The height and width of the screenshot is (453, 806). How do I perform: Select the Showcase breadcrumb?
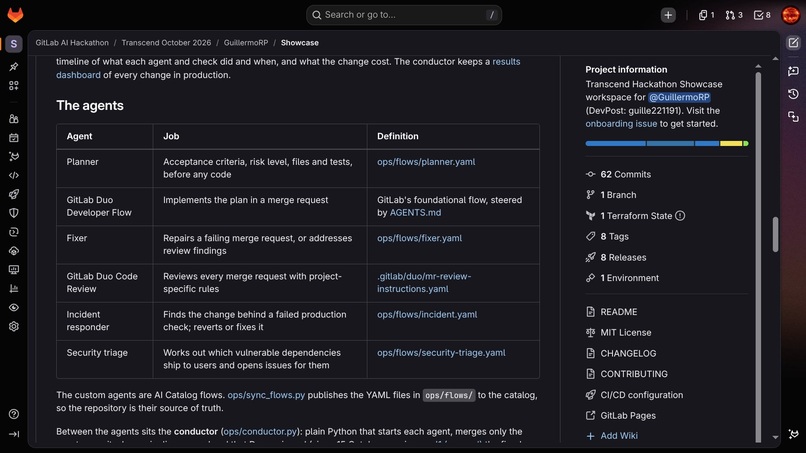tap(300, 43)
